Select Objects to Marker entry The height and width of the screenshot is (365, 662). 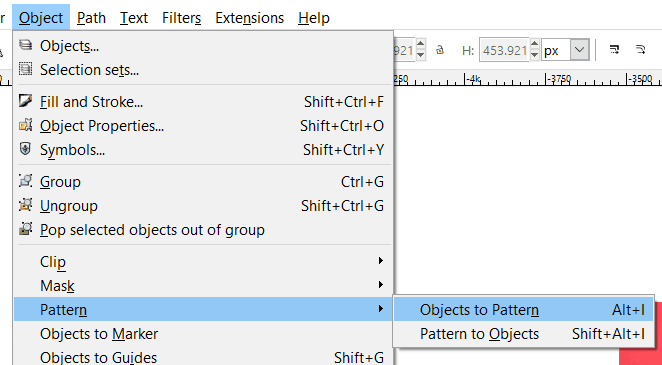[203, 334]
